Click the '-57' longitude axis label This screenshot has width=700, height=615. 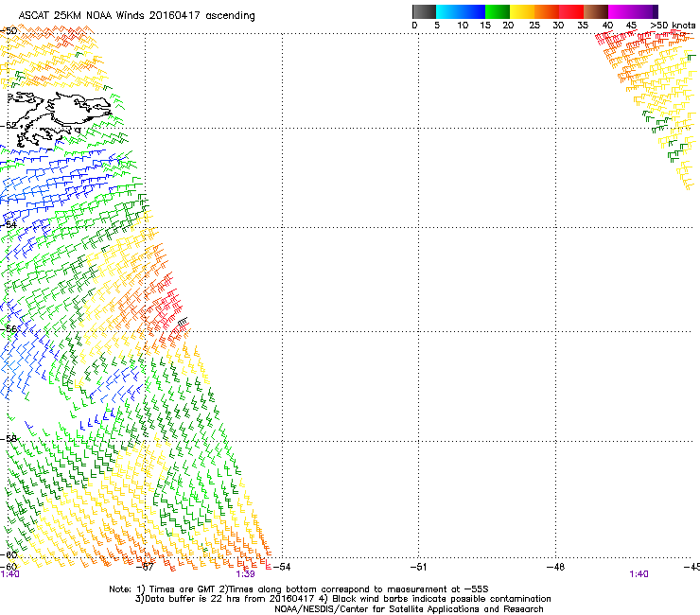146,567
